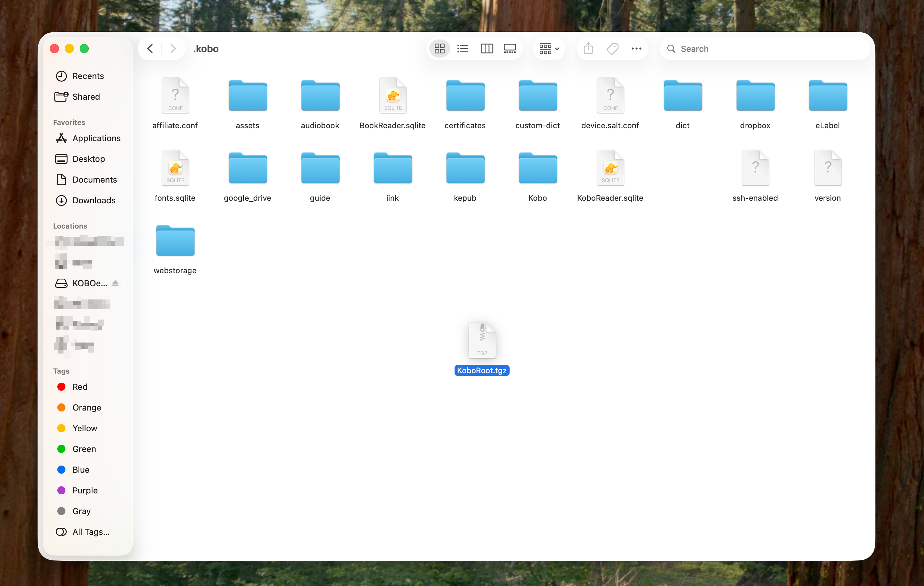924x586 pixels.
Task: Open the Group By dropdown
Action: click(x=549, y=49)
